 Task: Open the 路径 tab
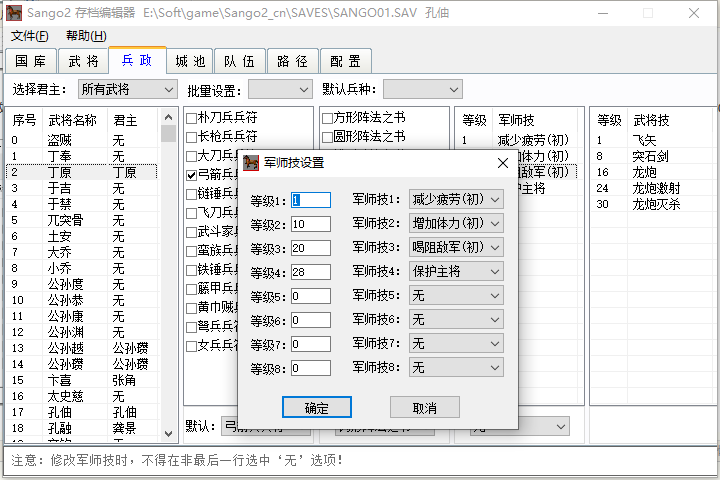click(292, 61)
